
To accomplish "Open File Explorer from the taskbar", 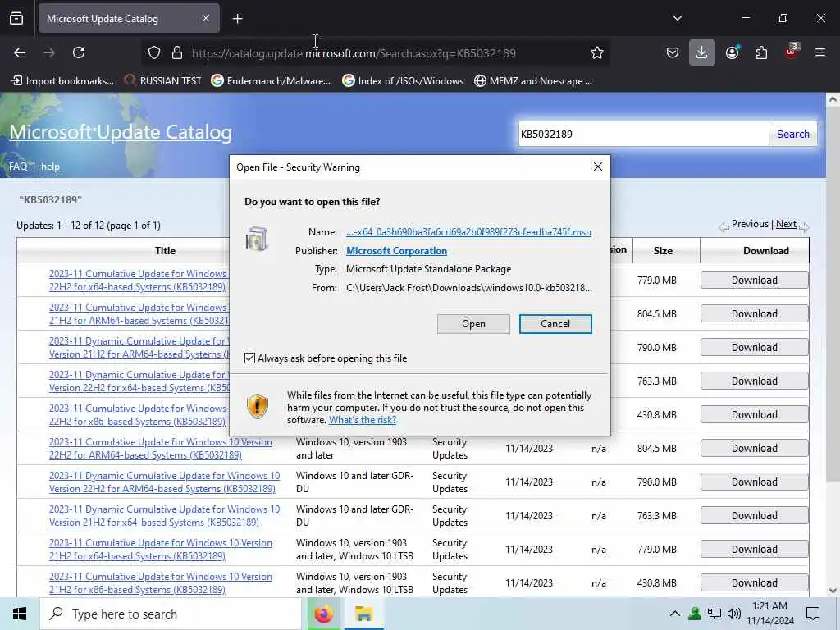I will pyautogui.click(x=363, y=614).
